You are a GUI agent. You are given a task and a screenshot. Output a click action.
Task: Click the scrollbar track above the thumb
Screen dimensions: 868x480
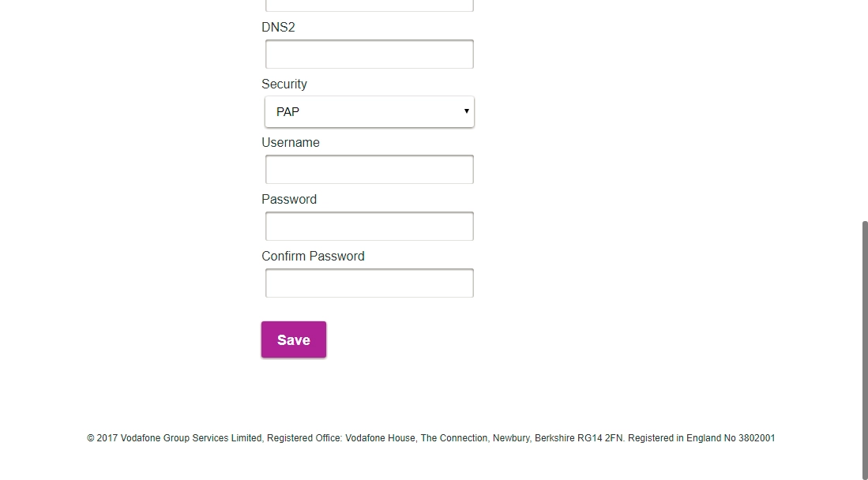pos(862,111)
